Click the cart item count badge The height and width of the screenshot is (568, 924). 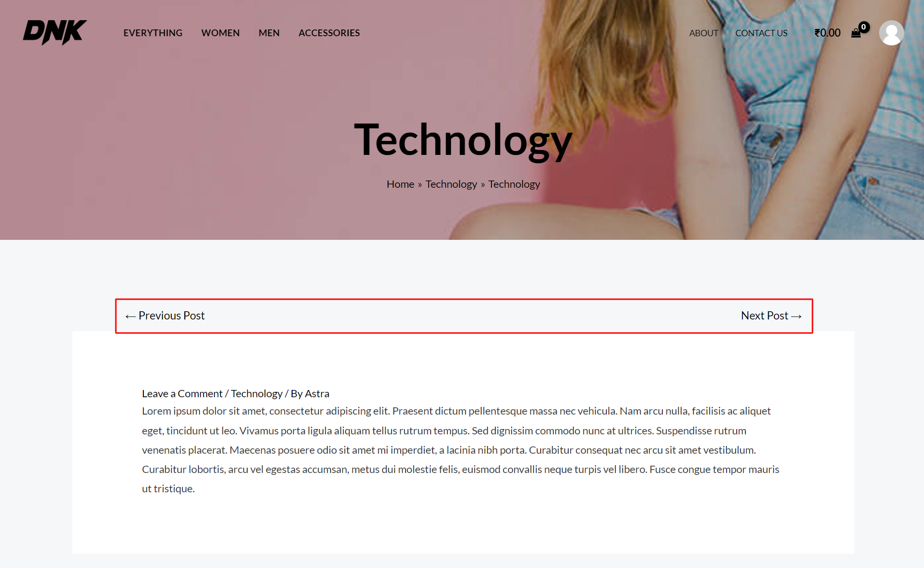click(864, 27)
